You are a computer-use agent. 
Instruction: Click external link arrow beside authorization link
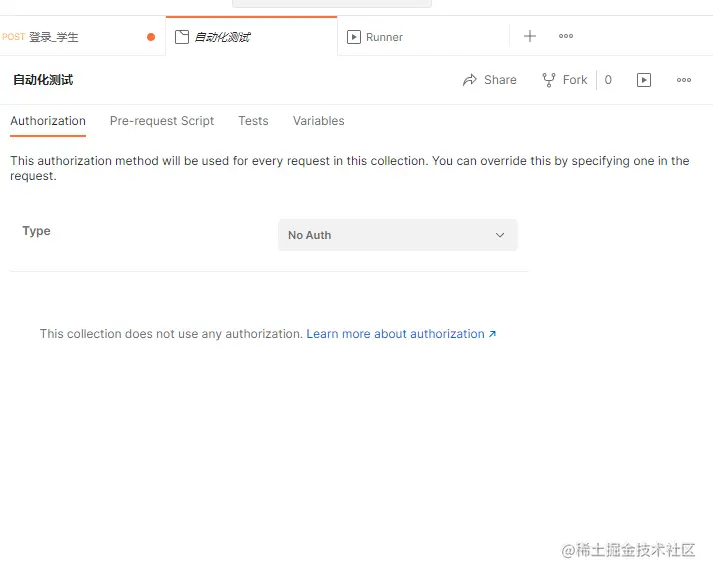pyautogui.click(x=492, y=334)
